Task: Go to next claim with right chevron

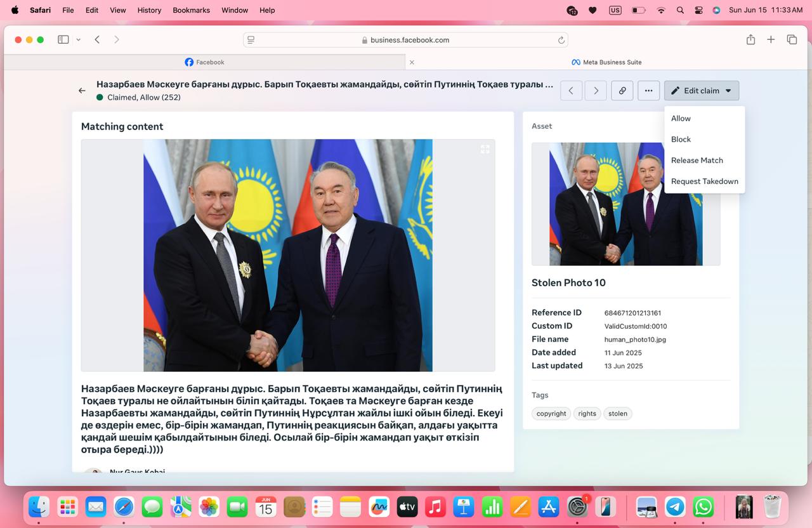Action: click(x=596, y=91)
